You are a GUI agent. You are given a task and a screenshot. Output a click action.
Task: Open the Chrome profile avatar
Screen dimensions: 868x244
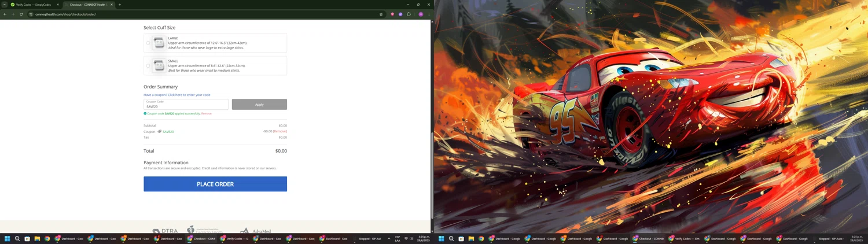point(421,14)
